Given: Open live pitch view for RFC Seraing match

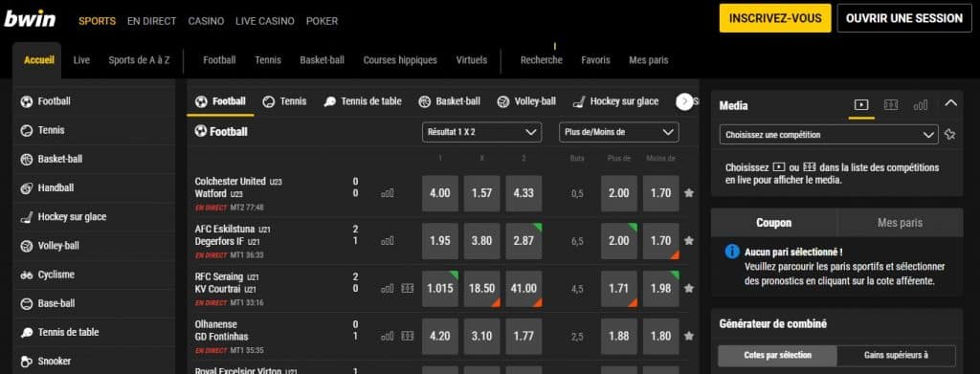Looking at the screenshot, I should click(x=408, y=289).
